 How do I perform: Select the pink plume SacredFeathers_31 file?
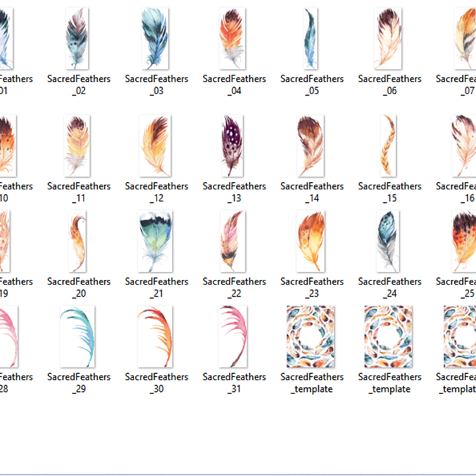pos(233,336)
